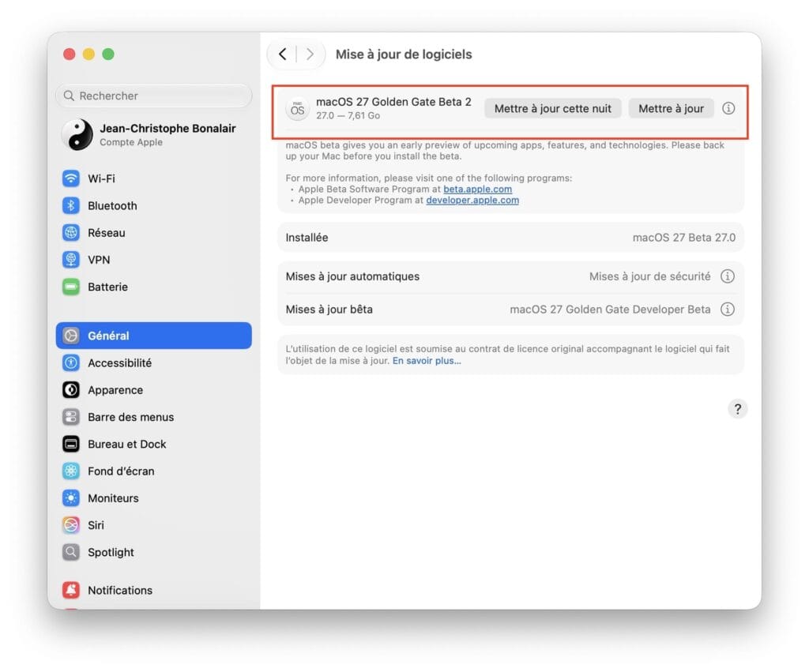Click Mettre à jour cette nuit
This screenshot has width=809, height=672.
click(552, 108)
